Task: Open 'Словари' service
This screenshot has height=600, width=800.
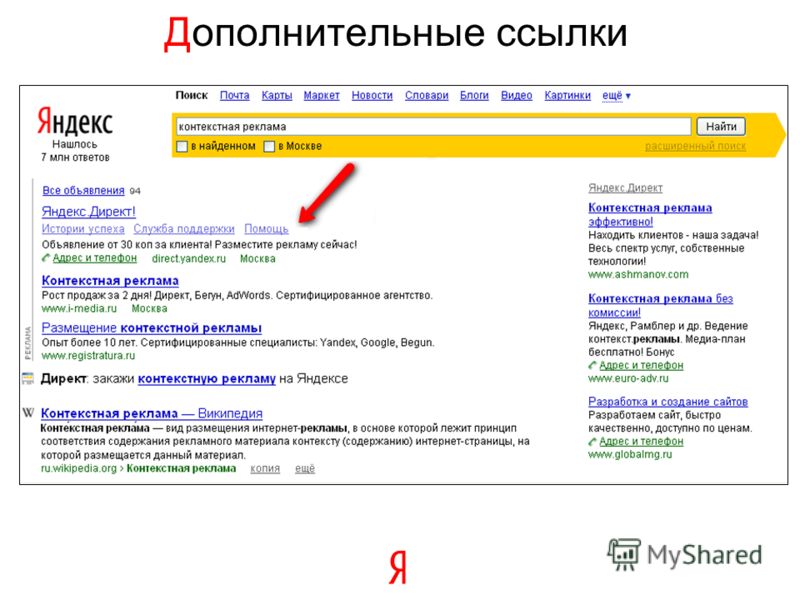Action: pos(427,95)
